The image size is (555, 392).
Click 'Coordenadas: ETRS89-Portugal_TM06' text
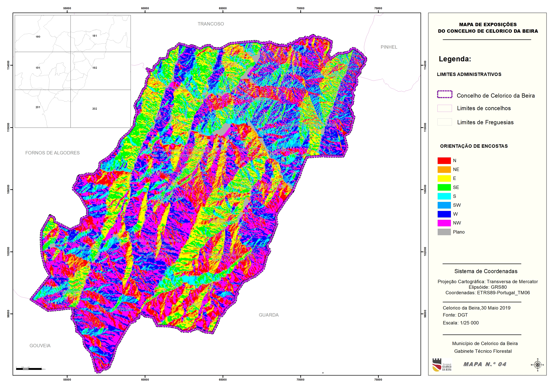[x=488, y=293]
